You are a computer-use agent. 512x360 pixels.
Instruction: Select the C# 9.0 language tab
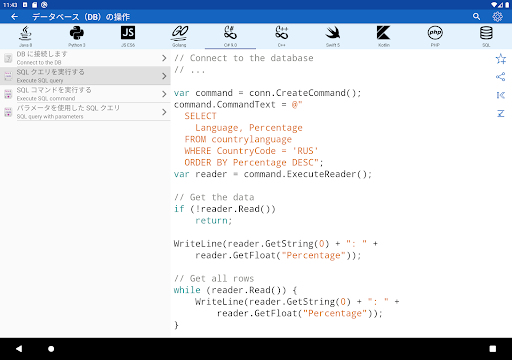tap(230, 36)
